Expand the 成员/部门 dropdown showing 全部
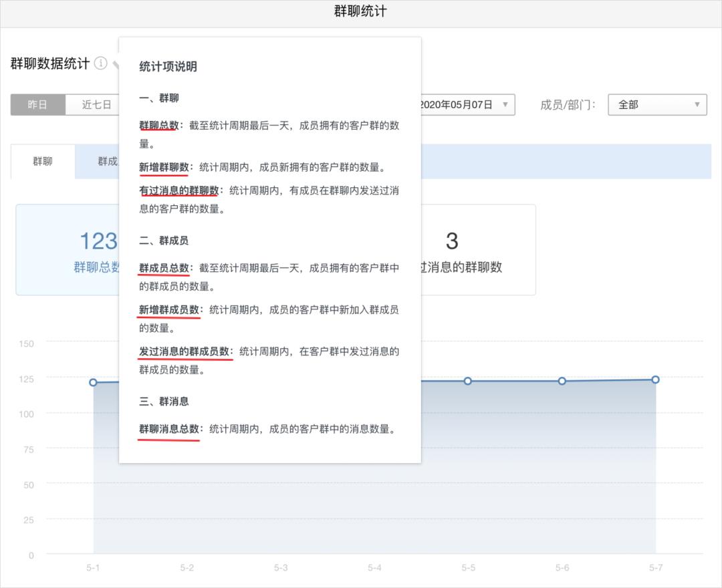The image size is (722, 588). click(656, 105)
